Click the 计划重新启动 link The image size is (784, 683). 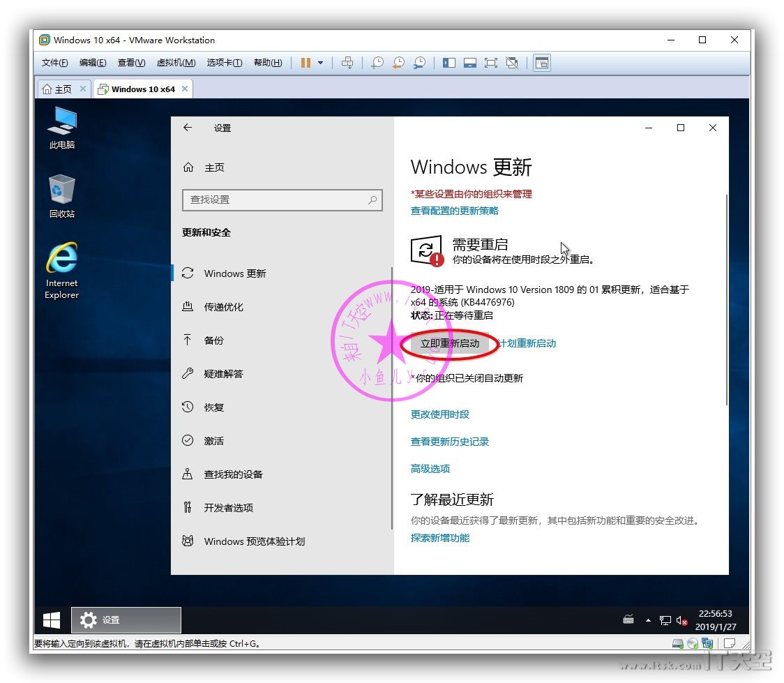tap(527, 343)
